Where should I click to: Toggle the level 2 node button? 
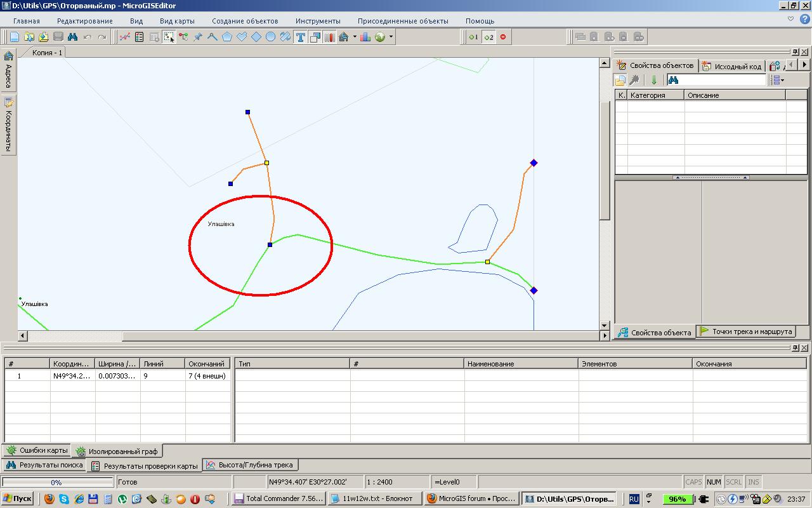click(488, 37)
